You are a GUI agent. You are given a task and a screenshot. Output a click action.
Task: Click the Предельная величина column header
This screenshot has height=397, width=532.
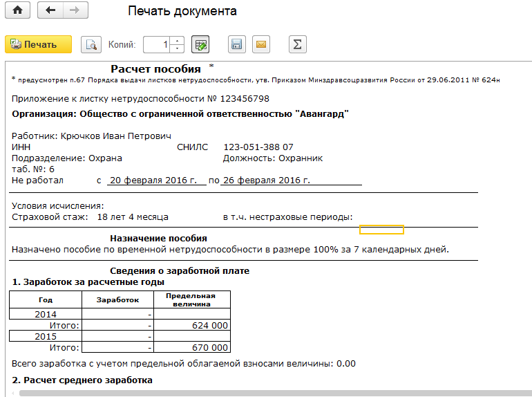[191, 299]
